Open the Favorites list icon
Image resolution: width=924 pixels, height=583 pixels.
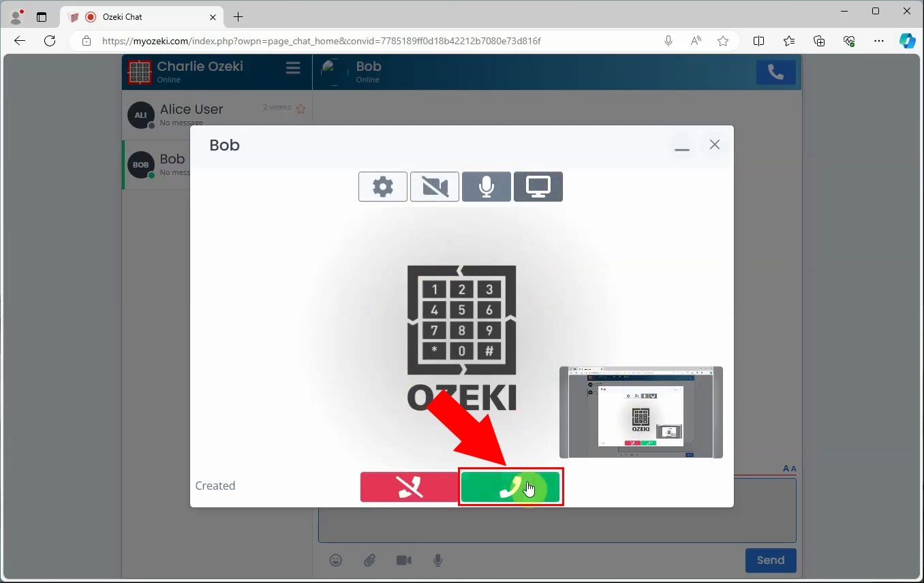point(789,41)
